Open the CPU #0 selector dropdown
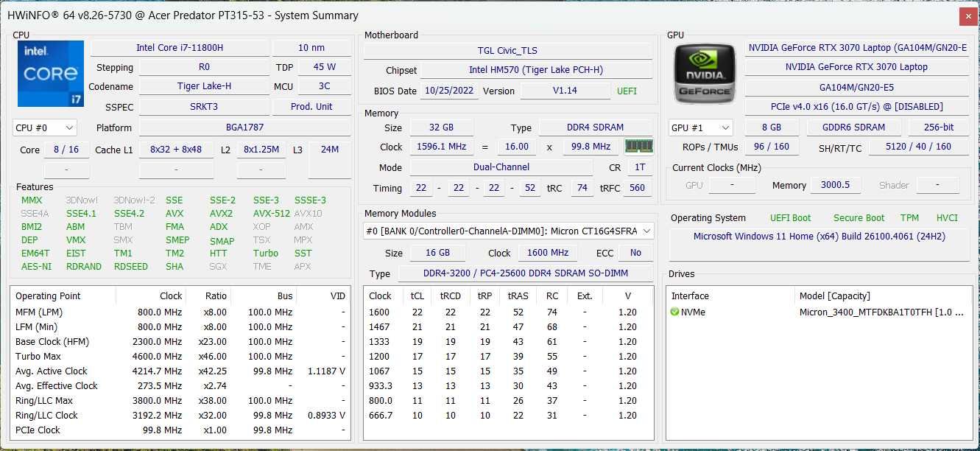 click(45, 127)
